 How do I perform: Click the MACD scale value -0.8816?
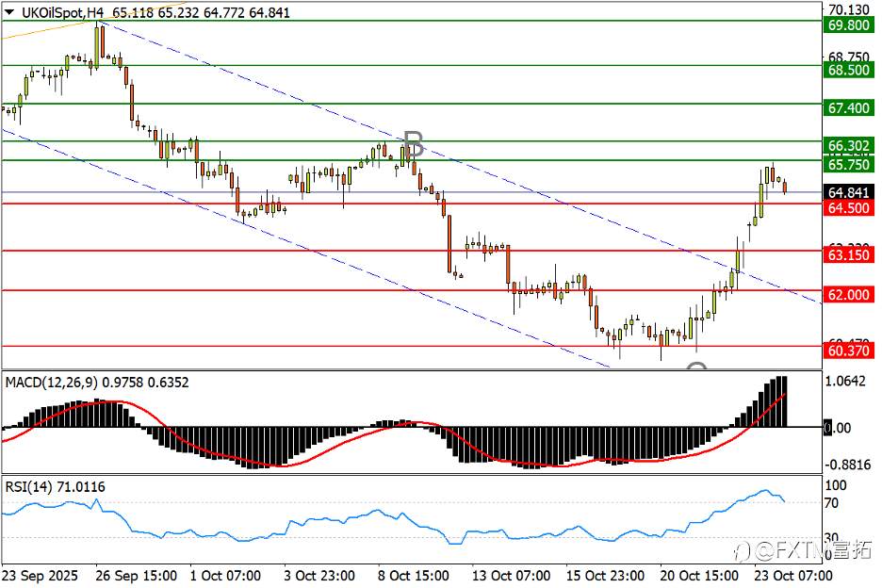tap(848, 465)
